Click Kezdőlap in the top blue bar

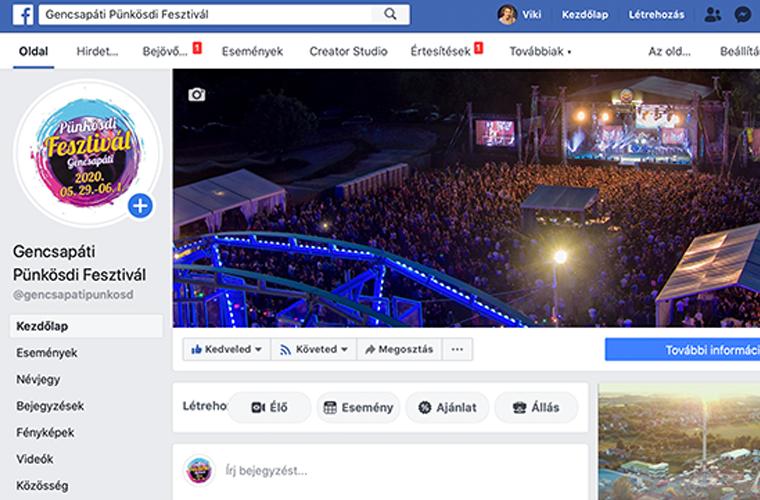[585, 15]
